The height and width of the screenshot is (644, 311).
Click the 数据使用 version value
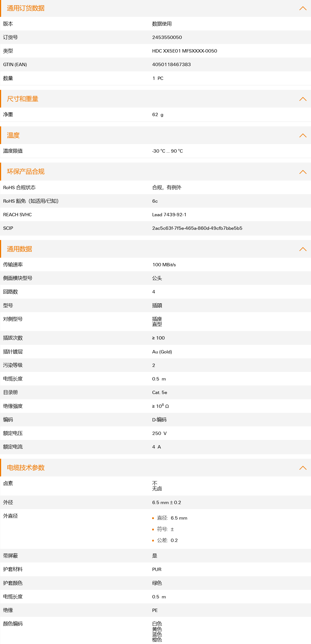pos(162,24)
